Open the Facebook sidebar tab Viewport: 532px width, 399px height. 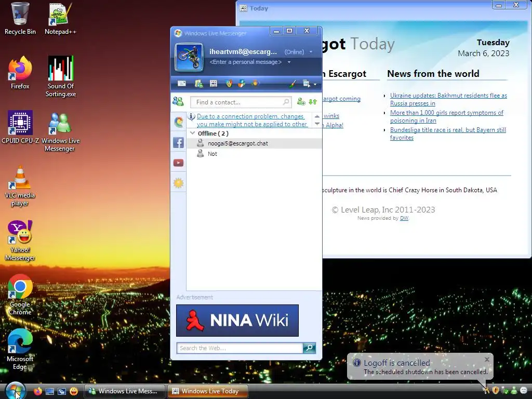(x=179, y=142)
